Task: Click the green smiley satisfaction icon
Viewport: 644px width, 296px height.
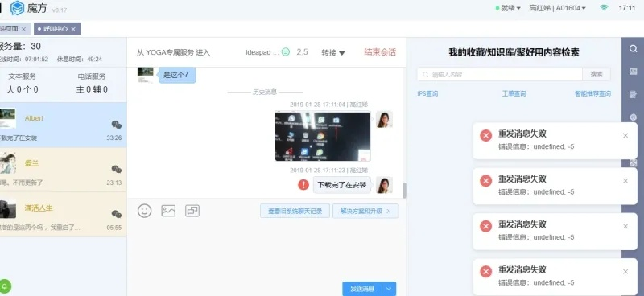Action: pyautogui.click(x=286, y=51)
